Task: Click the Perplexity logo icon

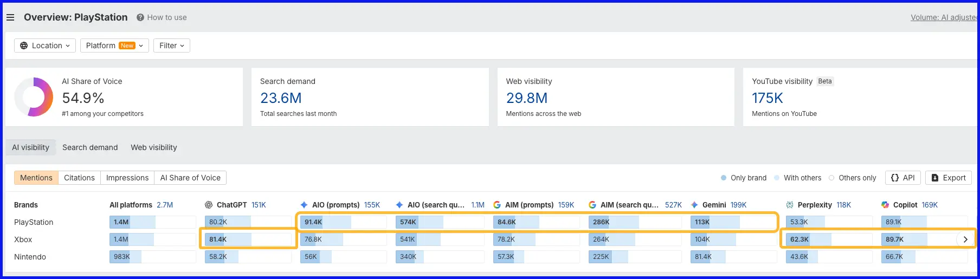Action: click(790, 205)
